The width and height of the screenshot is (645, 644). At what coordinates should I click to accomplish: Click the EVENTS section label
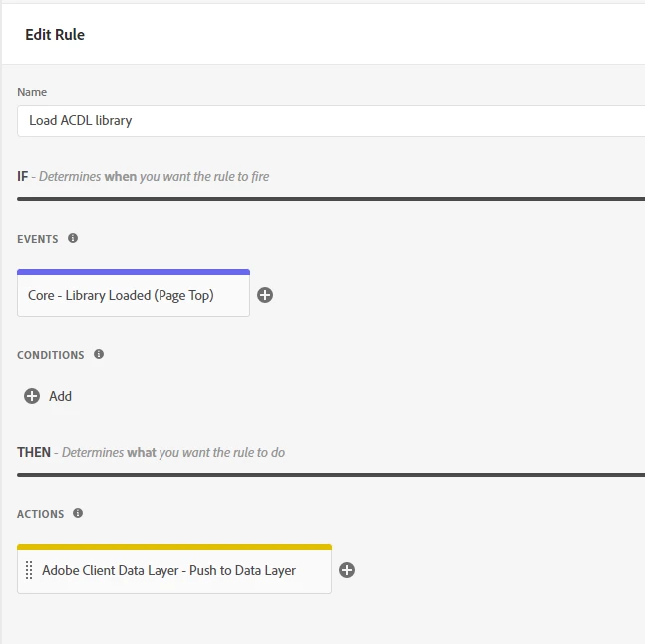(x=38, y=240)
